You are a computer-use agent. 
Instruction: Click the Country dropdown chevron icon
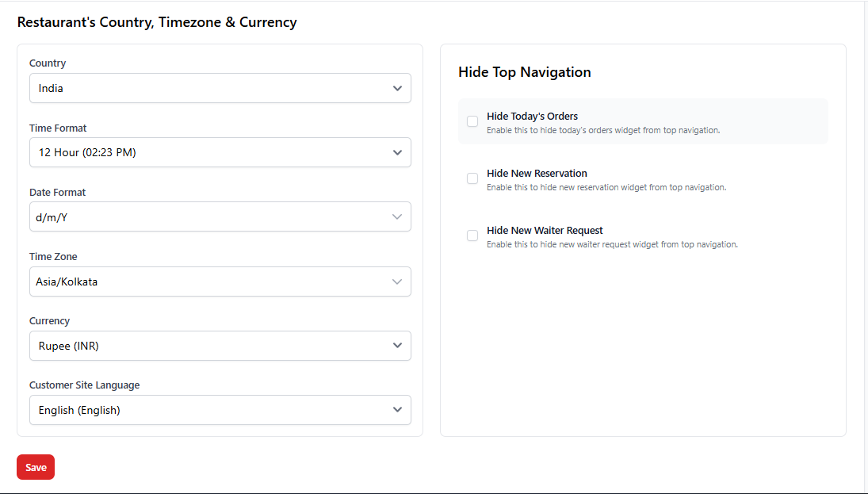397,88
